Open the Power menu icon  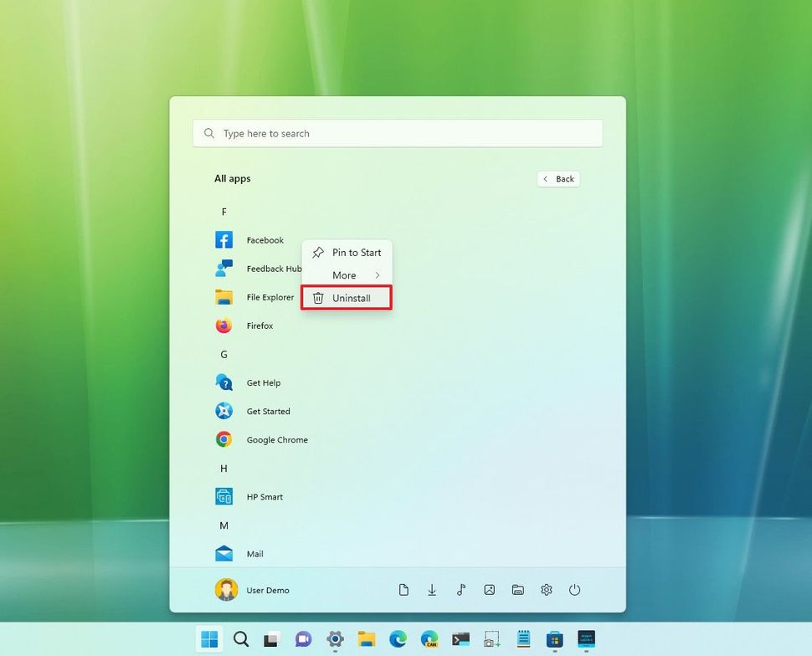(x=575, y=590)
